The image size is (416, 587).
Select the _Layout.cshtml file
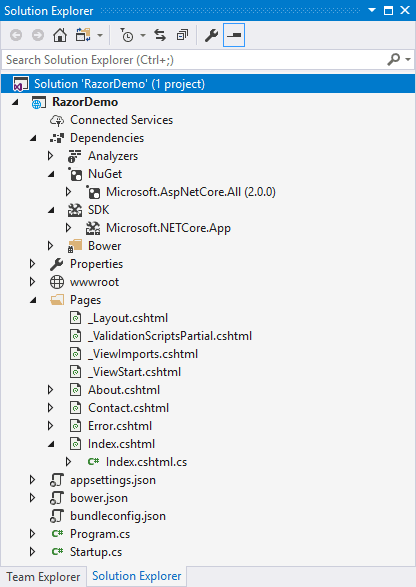(x=128, y=318)
